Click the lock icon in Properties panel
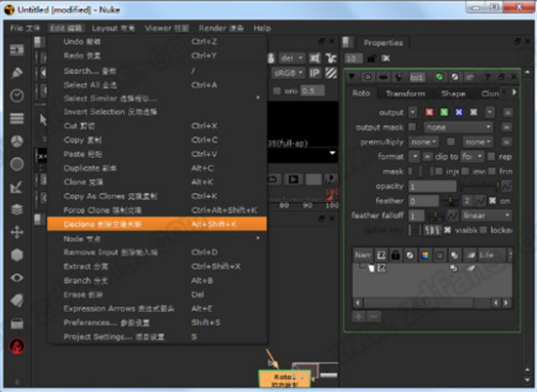 pyautogui.click(x=372, y=59)
